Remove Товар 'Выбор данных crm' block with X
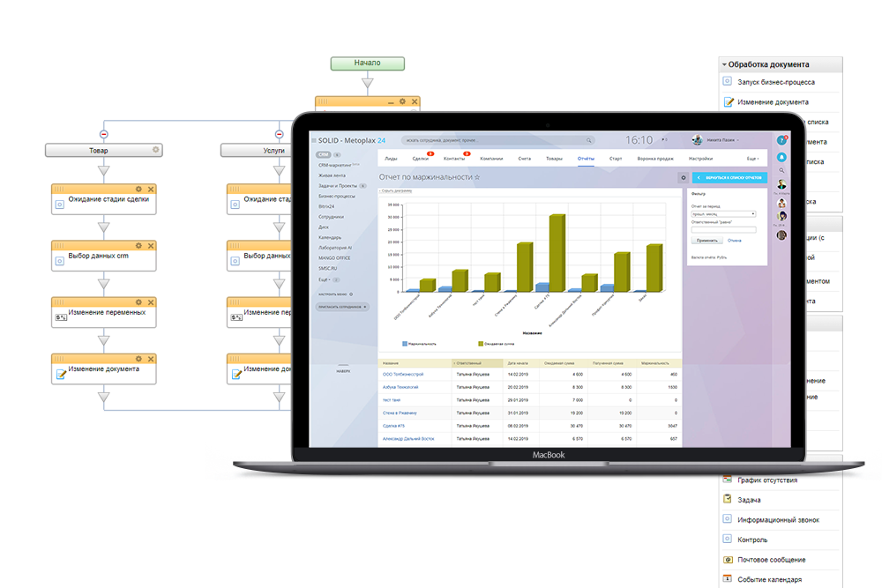 tap(151, 246)
